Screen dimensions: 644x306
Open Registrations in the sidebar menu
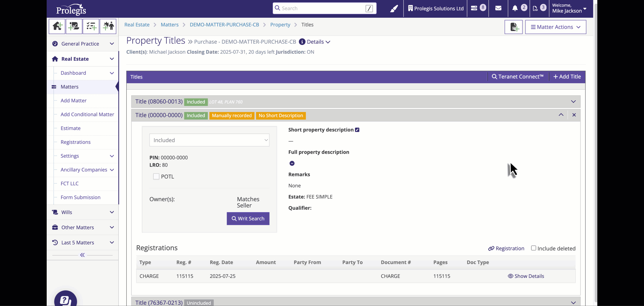pos(75,142)
